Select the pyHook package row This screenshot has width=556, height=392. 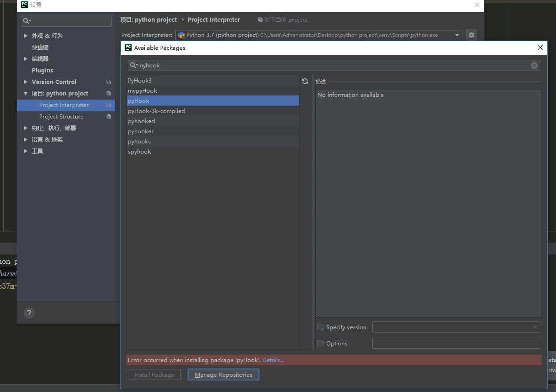tap(213, 101)
